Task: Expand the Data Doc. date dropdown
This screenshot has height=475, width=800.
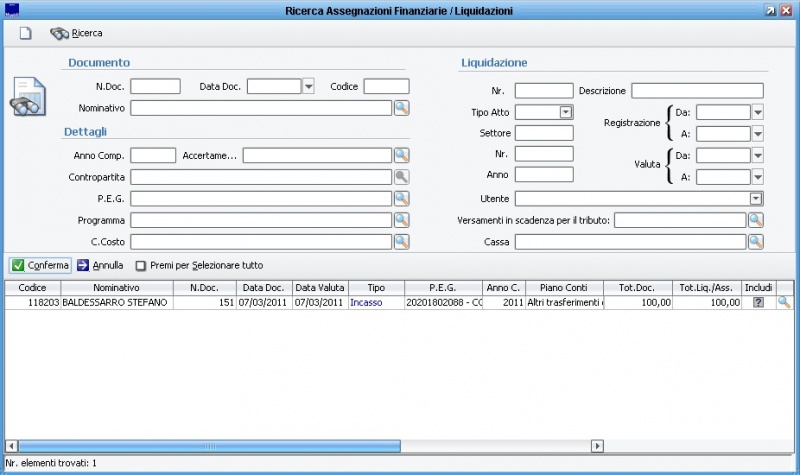Action: [x=308, y=87]
